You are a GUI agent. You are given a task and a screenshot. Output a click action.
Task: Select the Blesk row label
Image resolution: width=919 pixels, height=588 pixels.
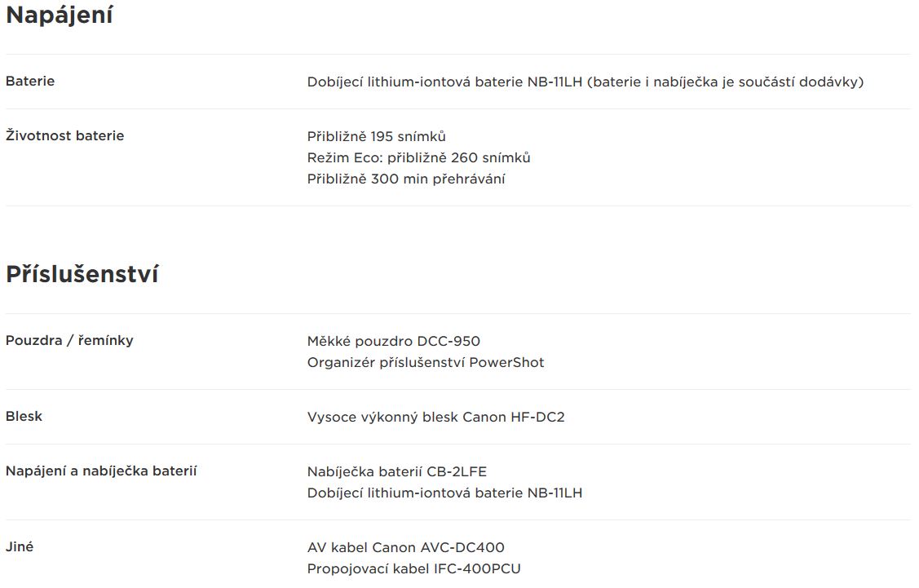pyautogui.click(x=24, y=416)
